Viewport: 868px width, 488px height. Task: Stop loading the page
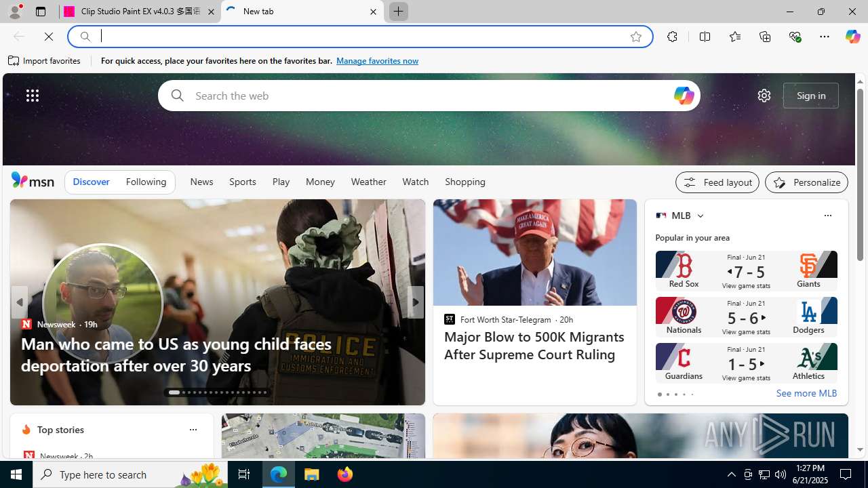(48, 37)
